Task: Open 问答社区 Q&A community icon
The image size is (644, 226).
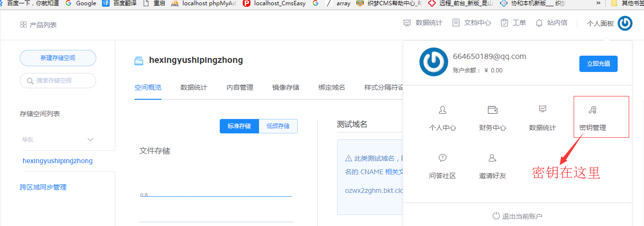Action: (442, 158)
